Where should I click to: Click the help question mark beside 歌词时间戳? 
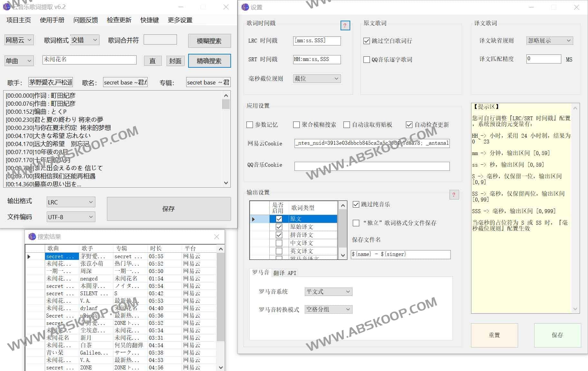345,25
